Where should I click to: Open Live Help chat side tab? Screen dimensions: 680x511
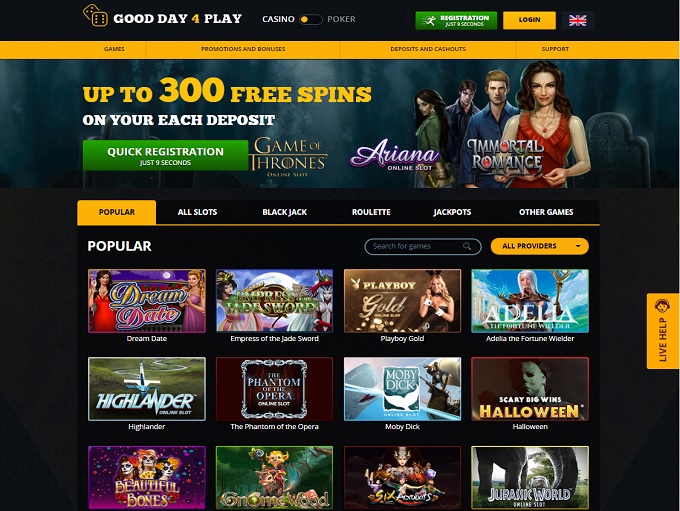(x=663, y=331)
